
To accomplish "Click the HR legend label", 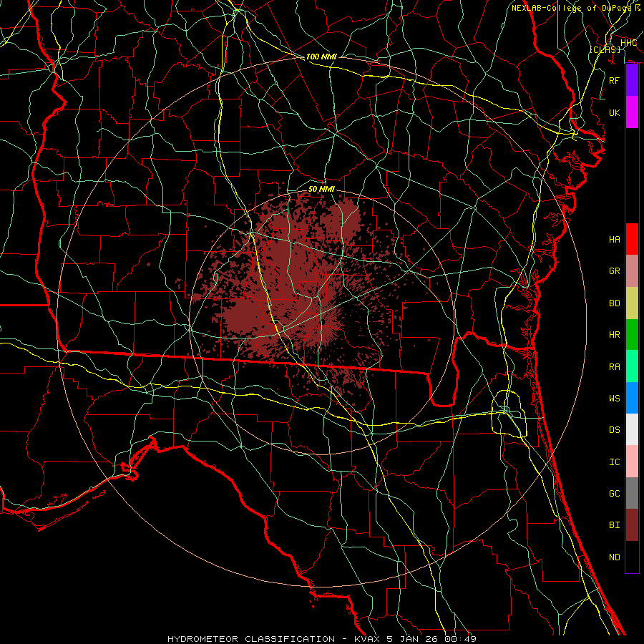I will (615, 335).
